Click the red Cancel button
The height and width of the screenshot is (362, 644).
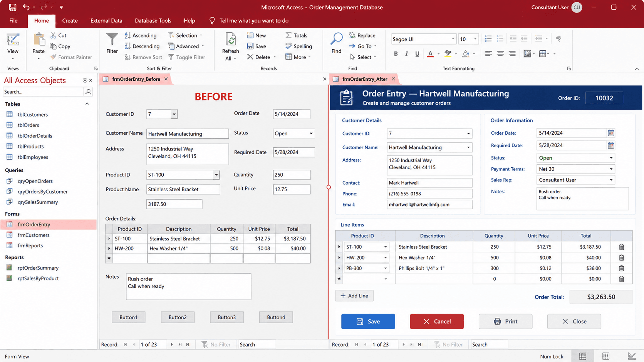(436, 321)
